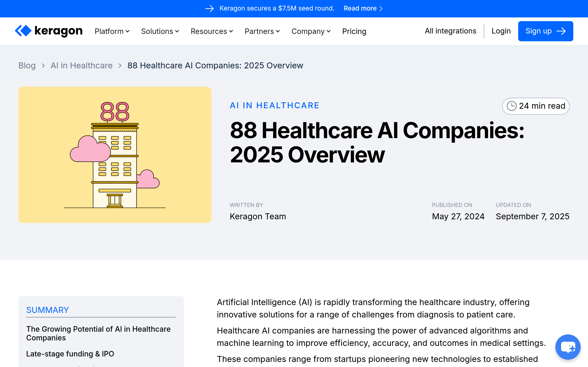Viewport: 588px width, 367px height.
Task: Click breadcrumb chevron after Blog
Action: click(43, 66)
